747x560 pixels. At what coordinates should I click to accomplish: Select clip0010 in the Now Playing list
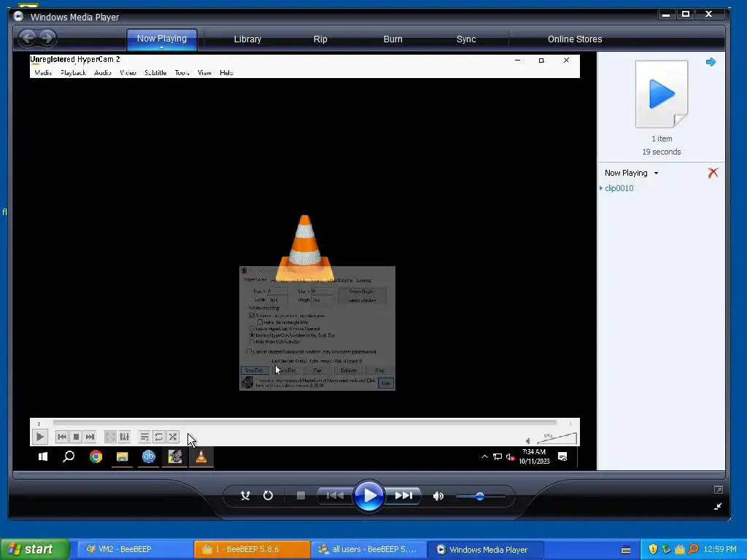click(619, 188)
